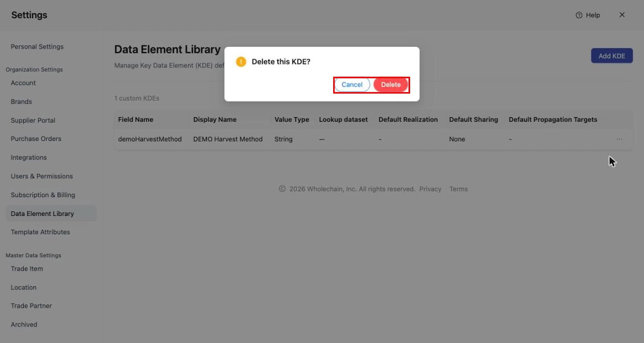Open Integrations in the sidebar

(x=29, y=157)
